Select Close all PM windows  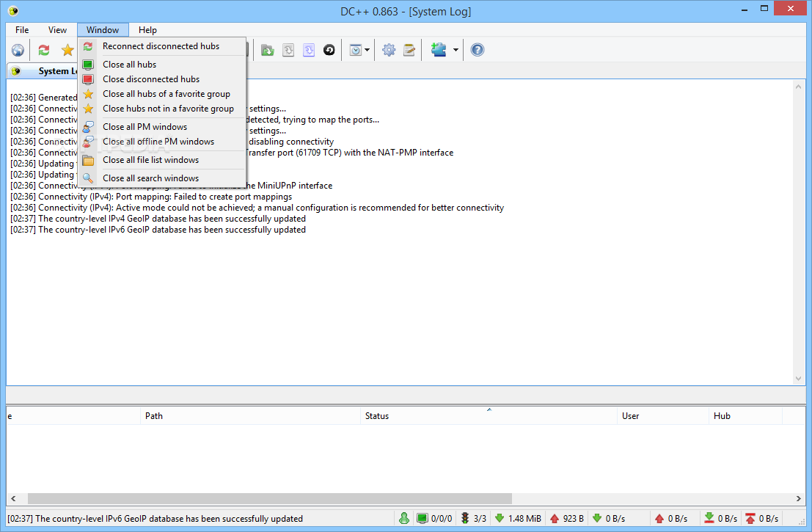pos(161,127)
